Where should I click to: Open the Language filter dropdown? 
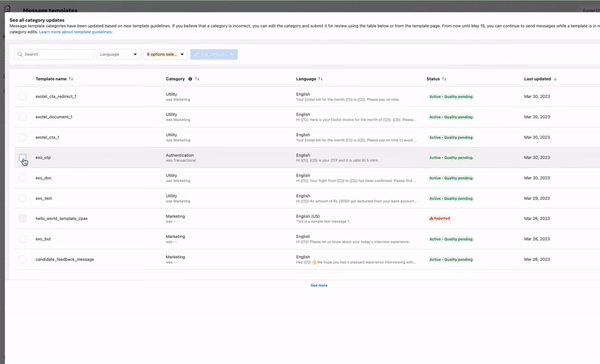click(x=118, y=54)
